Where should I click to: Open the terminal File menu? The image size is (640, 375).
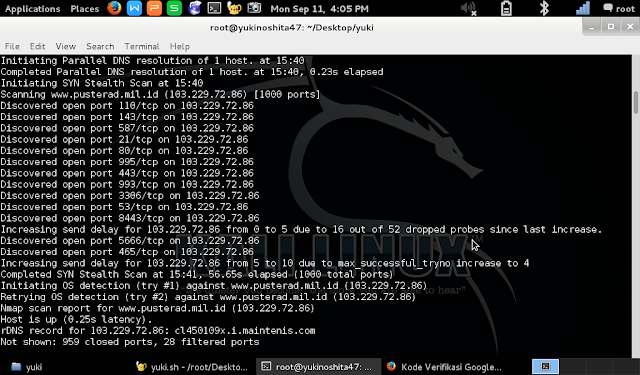pyautogui.click(x=12, y=47)
